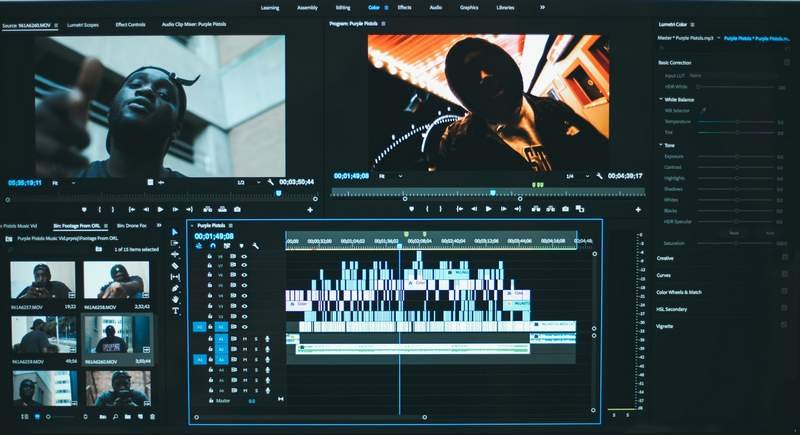Select the Type tool
Screen dimensions: 800x435
175,311
